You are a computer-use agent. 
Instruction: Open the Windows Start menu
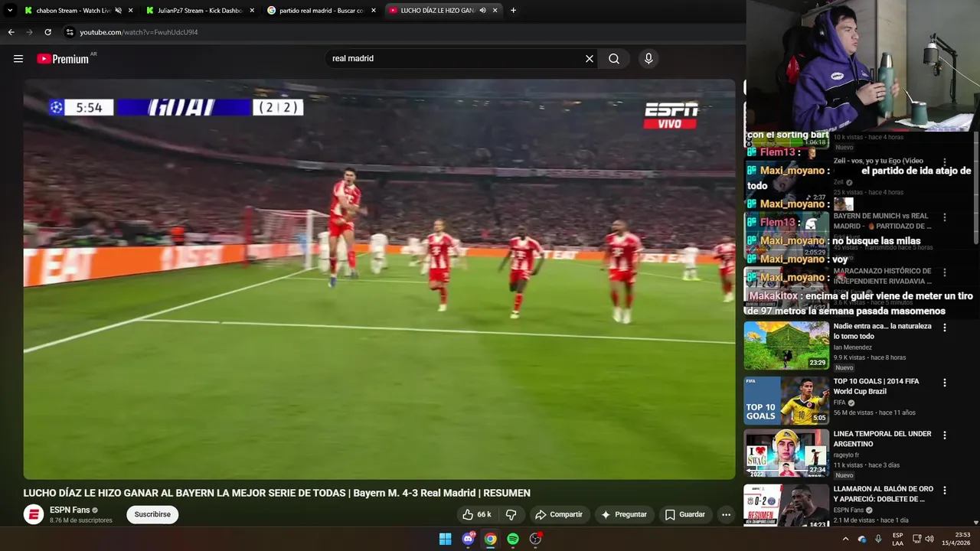click(x=445, y=539)
